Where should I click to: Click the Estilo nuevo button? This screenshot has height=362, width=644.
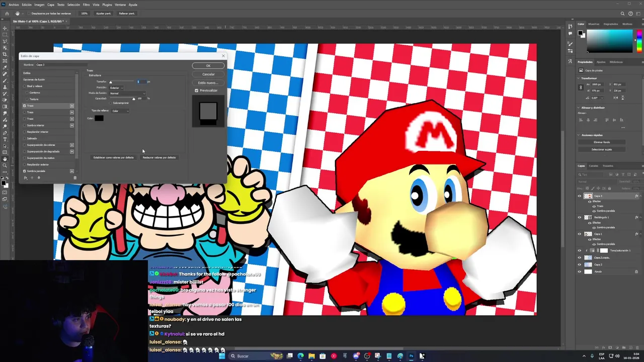[208, 83]
